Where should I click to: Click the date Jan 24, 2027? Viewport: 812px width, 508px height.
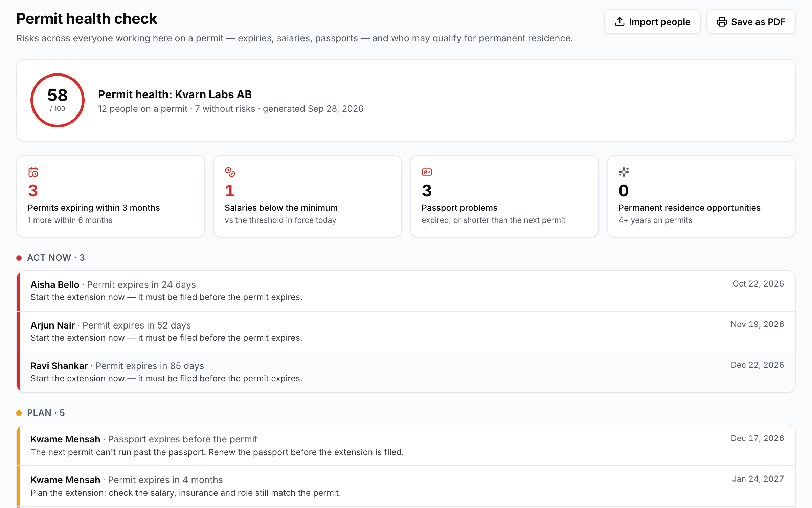758,479
